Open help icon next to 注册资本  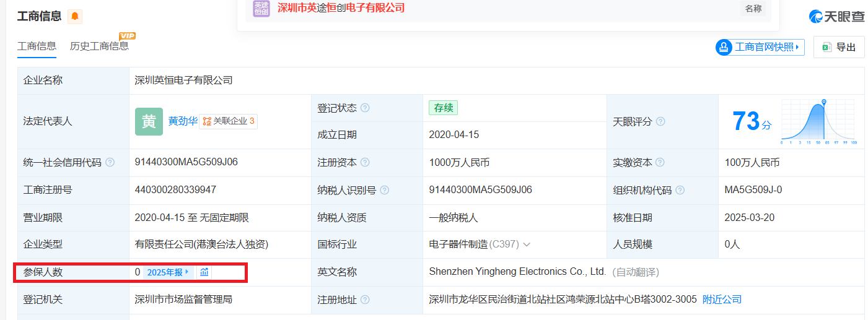pyautogui.click(x=365, y=162)
